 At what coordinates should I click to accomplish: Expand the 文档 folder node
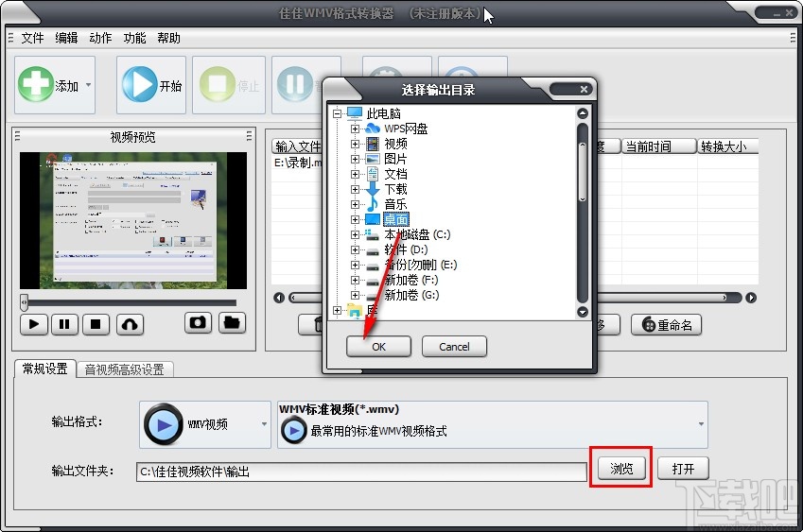[355, 175]
